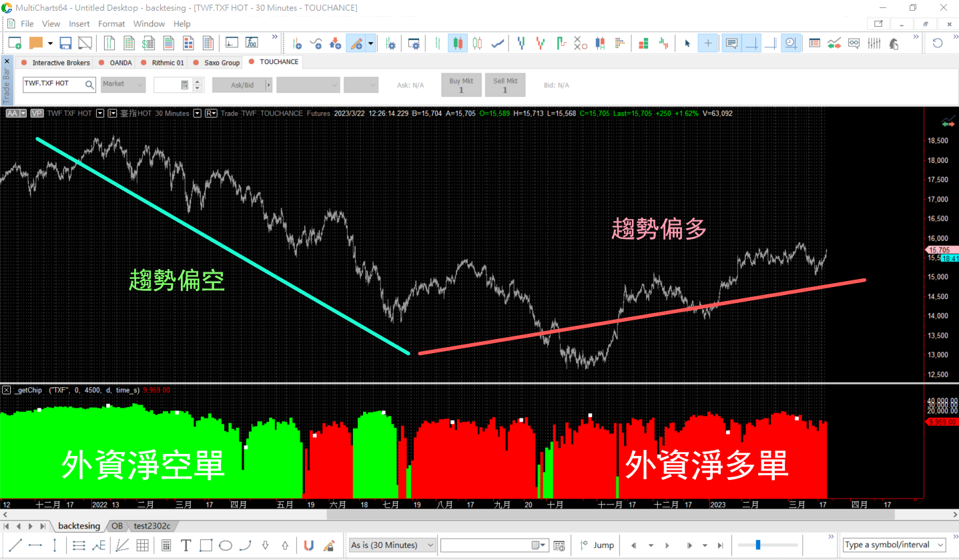959x560 pixels.
Task: Open the quantity calculator in order box
Action: coord(185,85)
